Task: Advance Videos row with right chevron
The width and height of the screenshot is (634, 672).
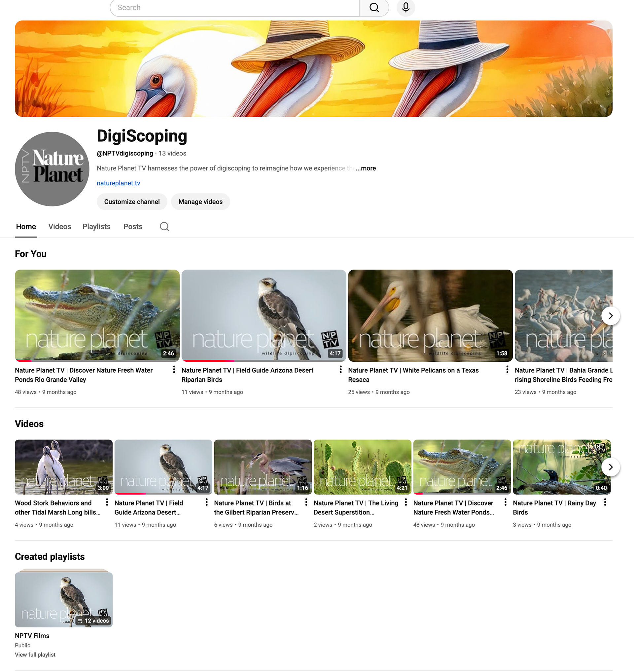Action: point(610,467)
